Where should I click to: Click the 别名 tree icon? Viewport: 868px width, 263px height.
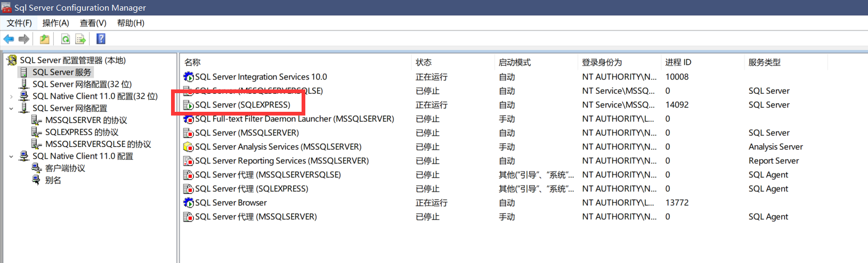[x=37, y=180]
